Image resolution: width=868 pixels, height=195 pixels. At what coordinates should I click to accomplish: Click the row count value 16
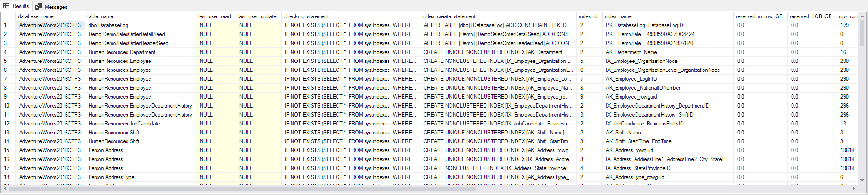click(x=848, y=52)
